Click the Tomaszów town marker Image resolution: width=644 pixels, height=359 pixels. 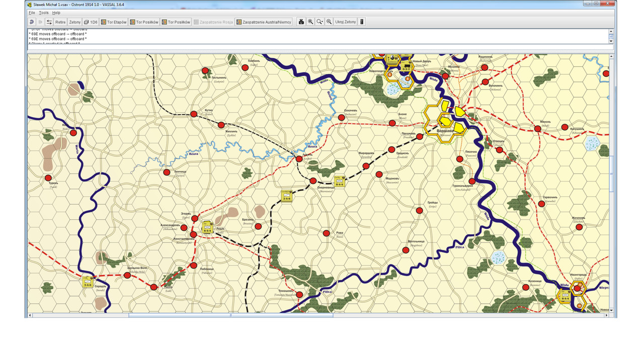pyautogui.click(x=299, y=295)
